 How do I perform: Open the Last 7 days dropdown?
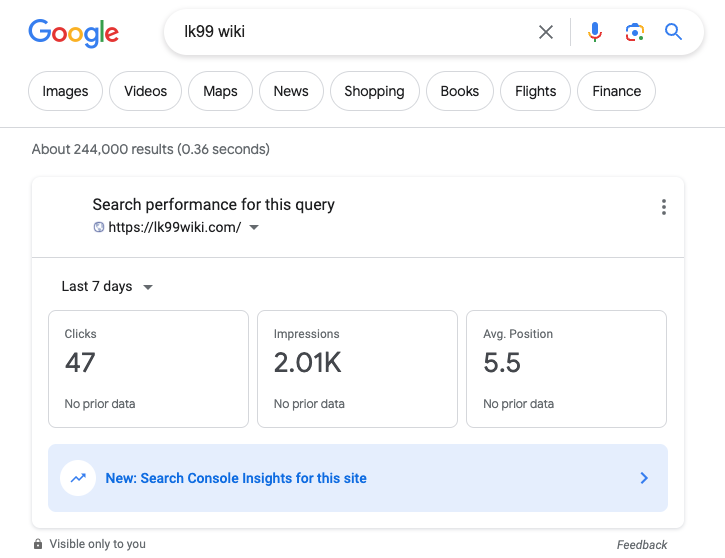pos(107,287)
